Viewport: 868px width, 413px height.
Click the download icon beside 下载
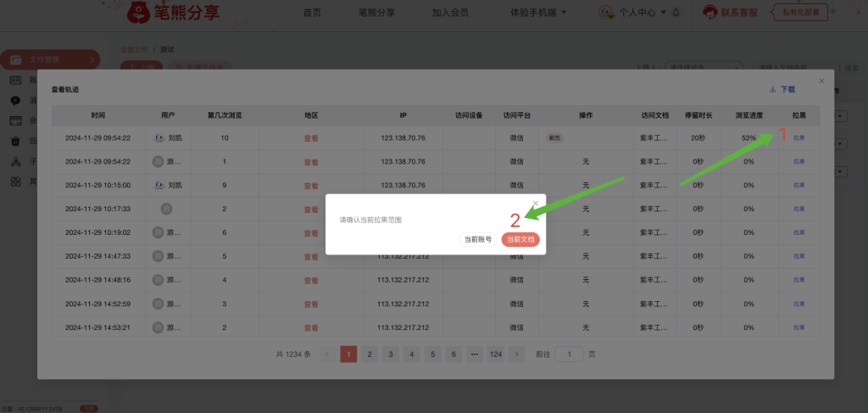tap(773, 89)
